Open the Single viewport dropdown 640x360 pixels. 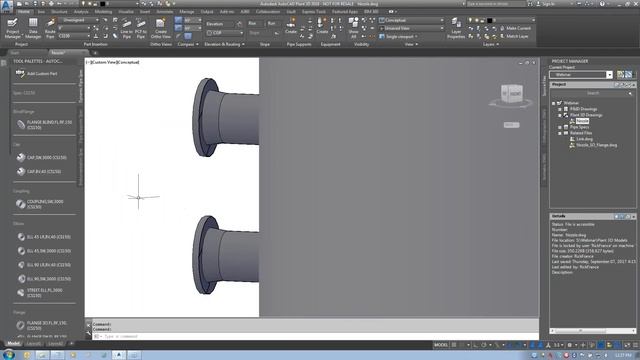398,36
